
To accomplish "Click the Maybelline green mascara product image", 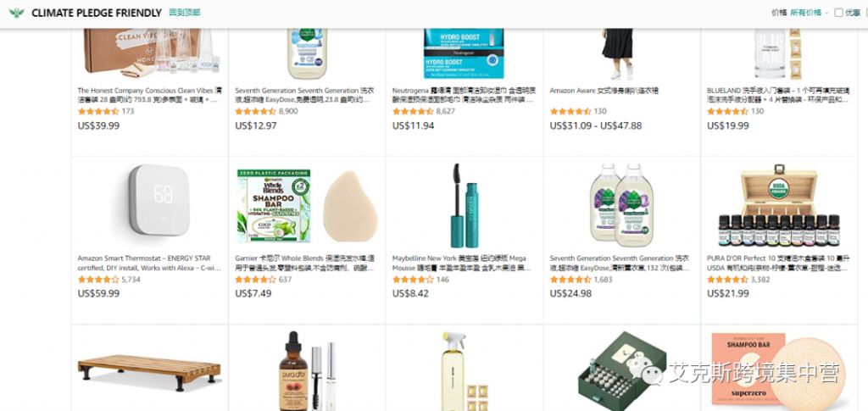I will coord(465,205).
